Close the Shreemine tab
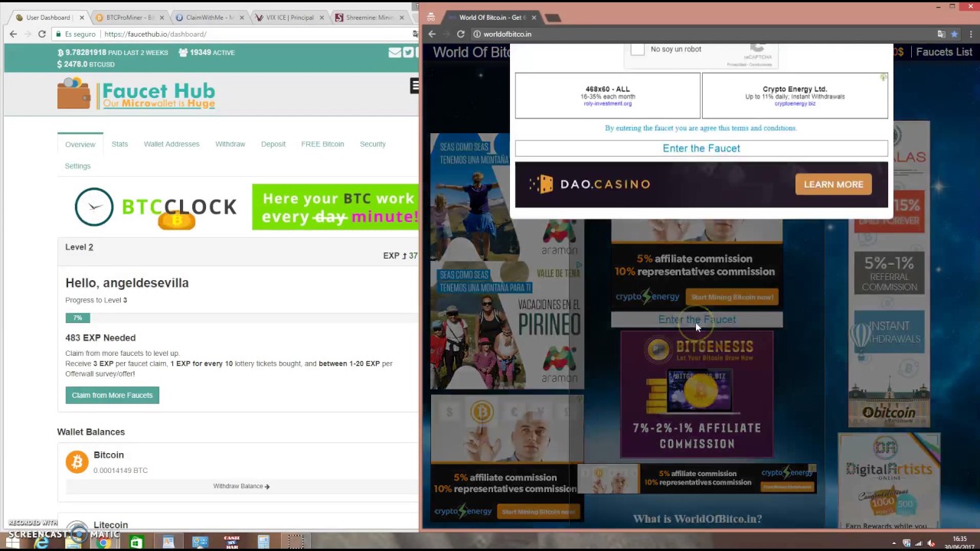 tap(401, 18)
